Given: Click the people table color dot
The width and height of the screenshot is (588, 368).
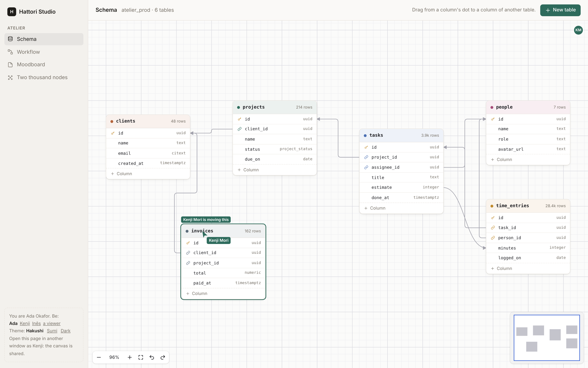Looking at the screenshot, I should (492, 107).
